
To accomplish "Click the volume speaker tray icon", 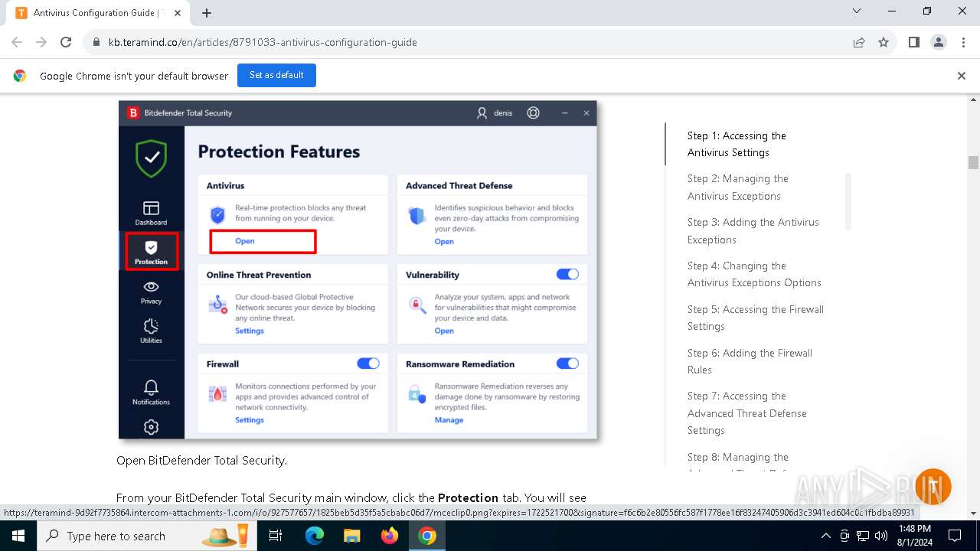I will click(x=881, y=536).
